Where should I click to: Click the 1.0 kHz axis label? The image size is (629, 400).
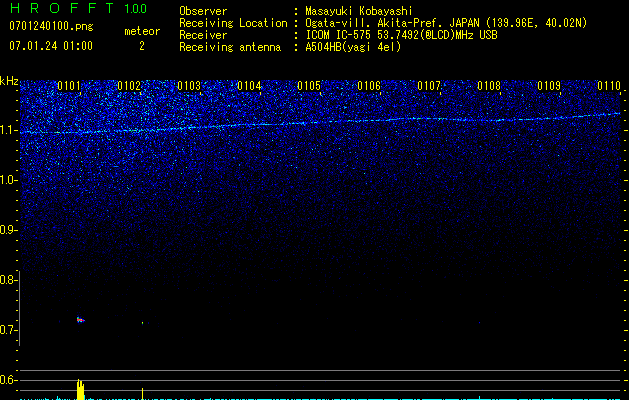pos(8,180)
